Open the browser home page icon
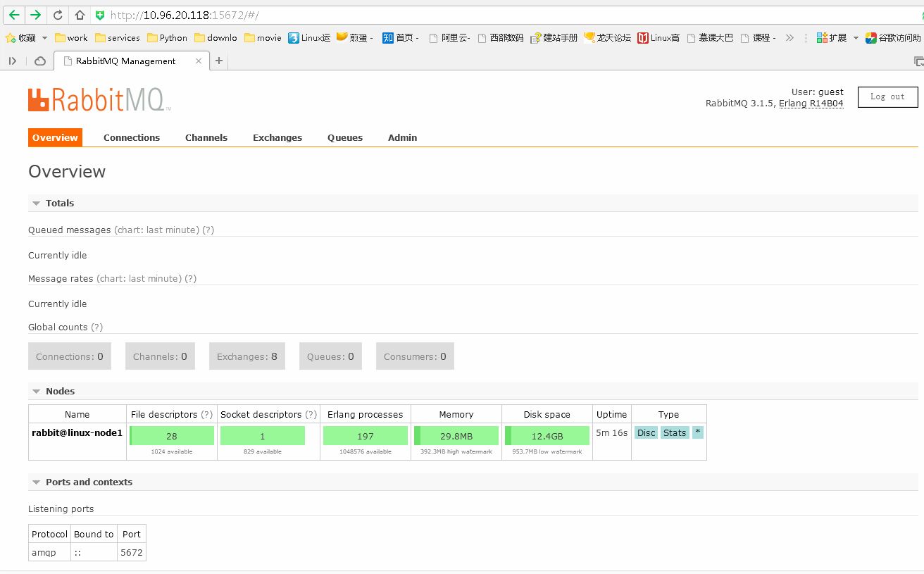The image size is (924, 574). (x=80, y=15)
